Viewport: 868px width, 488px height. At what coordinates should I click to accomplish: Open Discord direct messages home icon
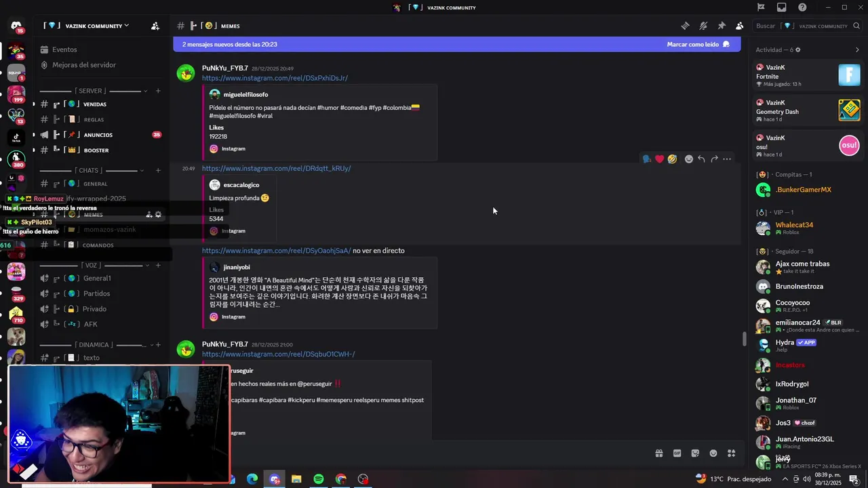point(16,26)
